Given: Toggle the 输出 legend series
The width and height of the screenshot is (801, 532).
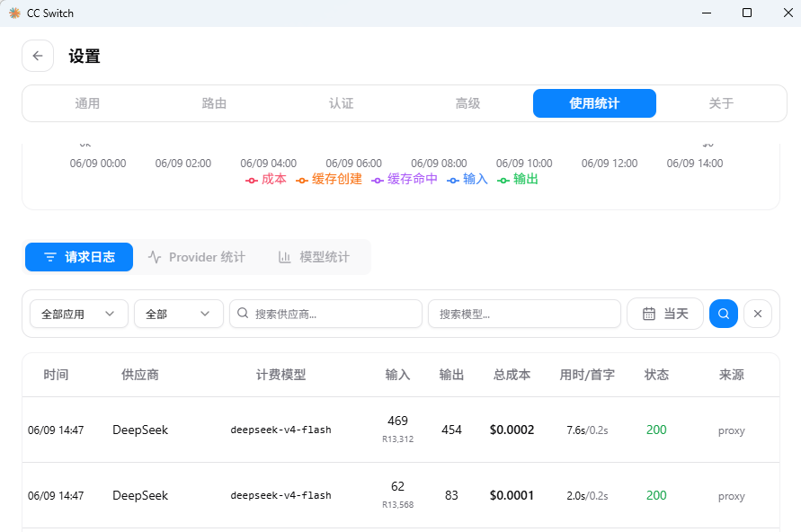Looking at the screenshot, I should 518,179.
